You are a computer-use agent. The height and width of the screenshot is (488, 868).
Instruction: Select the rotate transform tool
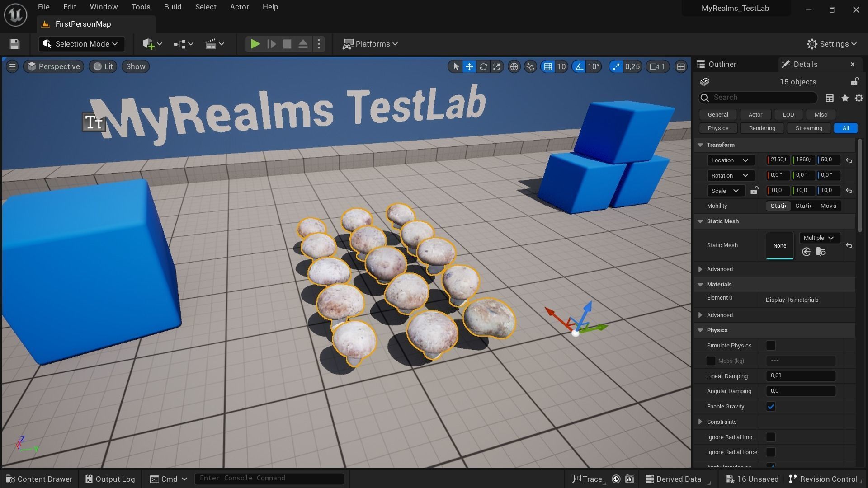(x=483, y=67)
